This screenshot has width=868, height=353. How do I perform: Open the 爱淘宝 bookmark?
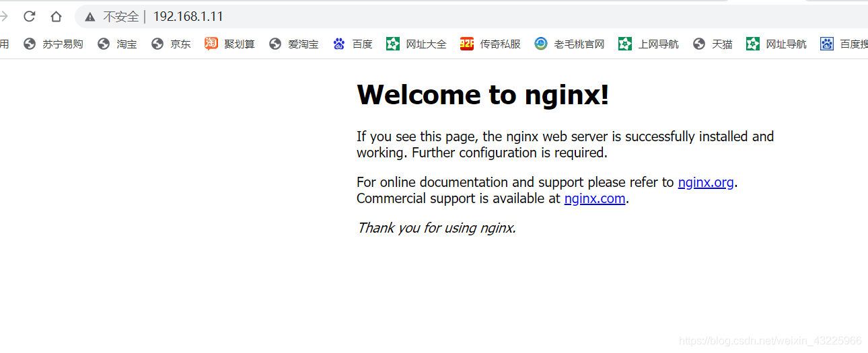click(x=294, y=44)
